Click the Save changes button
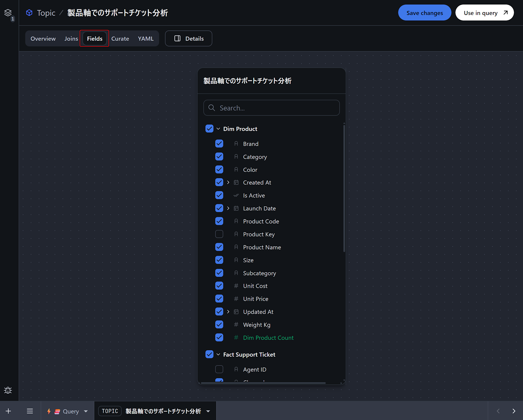The image size is (523, 420). 424,13
